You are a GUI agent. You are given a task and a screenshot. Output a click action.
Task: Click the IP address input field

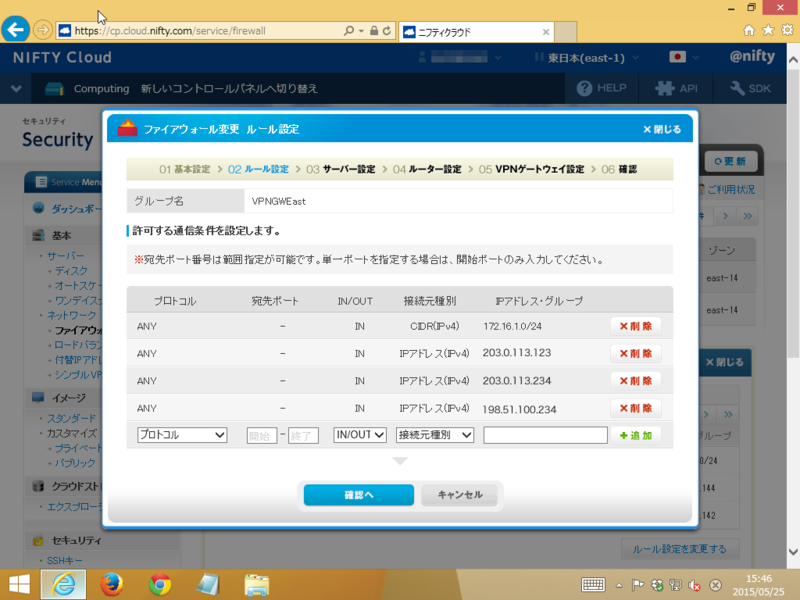pyautogui.click(x=545, y=435)
